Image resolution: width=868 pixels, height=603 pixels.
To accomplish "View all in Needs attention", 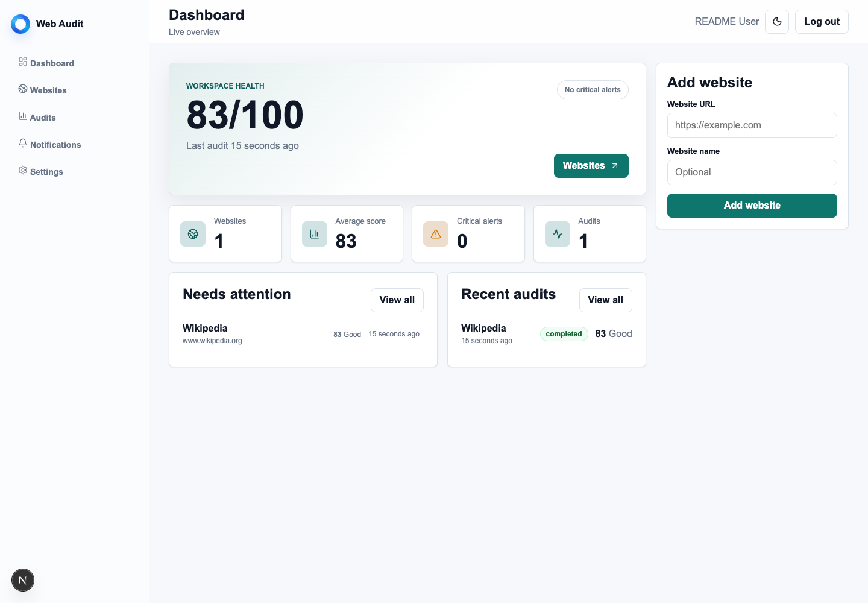I will (397, 300).
